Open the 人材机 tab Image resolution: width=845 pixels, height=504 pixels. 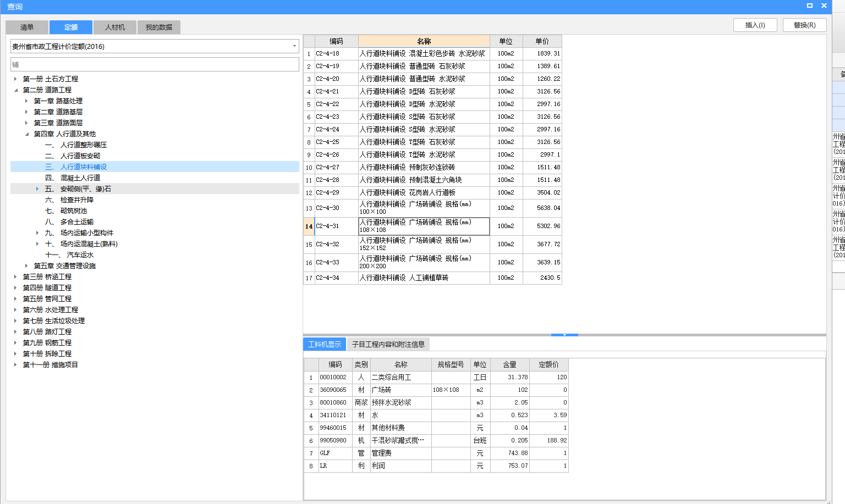point(115,27)
